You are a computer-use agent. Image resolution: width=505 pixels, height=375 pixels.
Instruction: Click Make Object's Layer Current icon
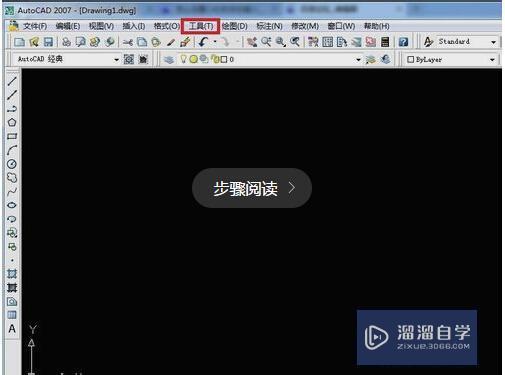click(371, 60)
